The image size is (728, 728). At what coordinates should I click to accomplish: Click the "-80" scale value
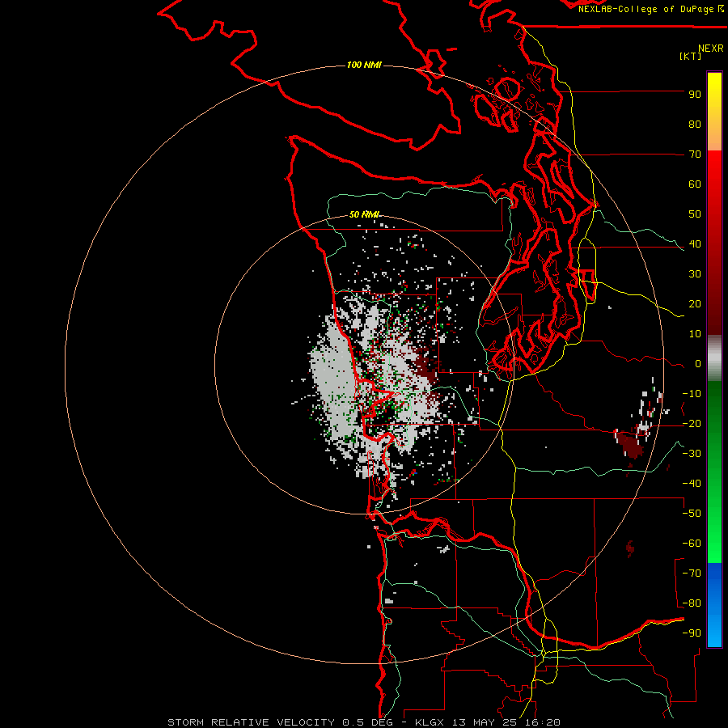(x=692, y=603)
